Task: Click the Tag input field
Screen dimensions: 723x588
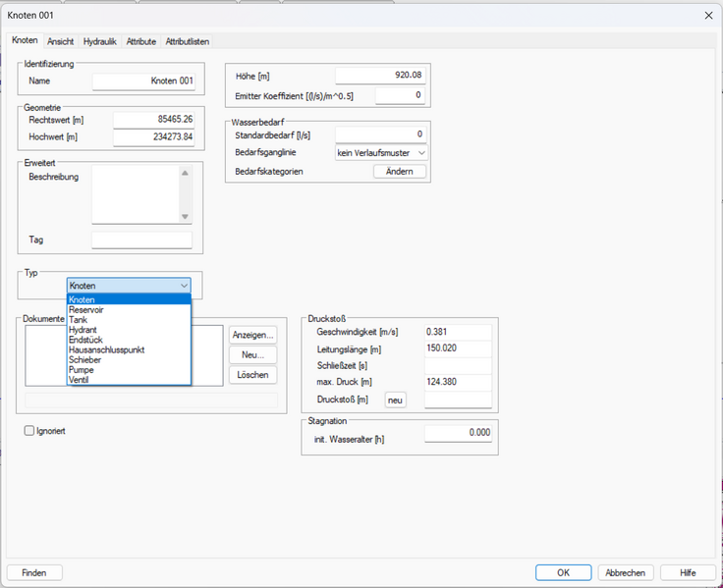Action: tap(141, 240)
